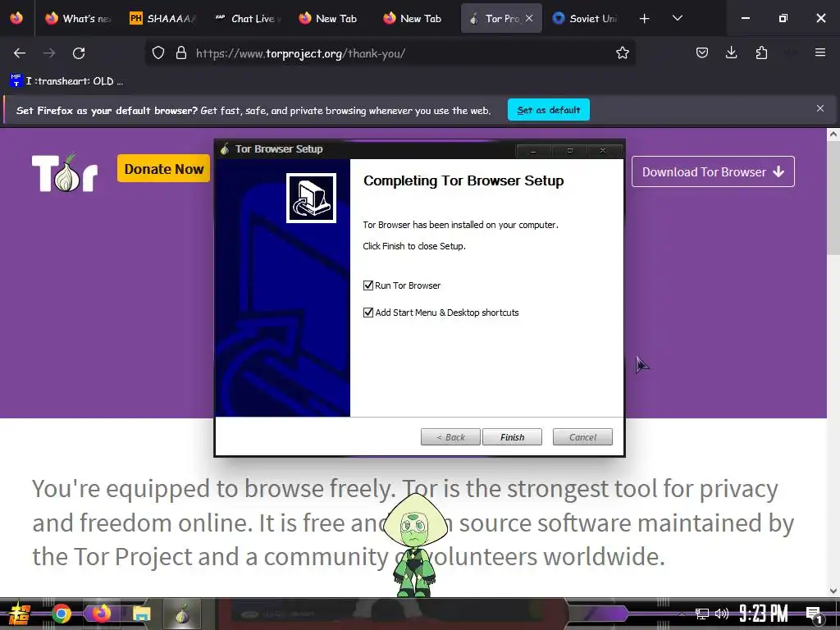Click the forward navigation arrow
The image size is (840, 630).
point(49,53)
